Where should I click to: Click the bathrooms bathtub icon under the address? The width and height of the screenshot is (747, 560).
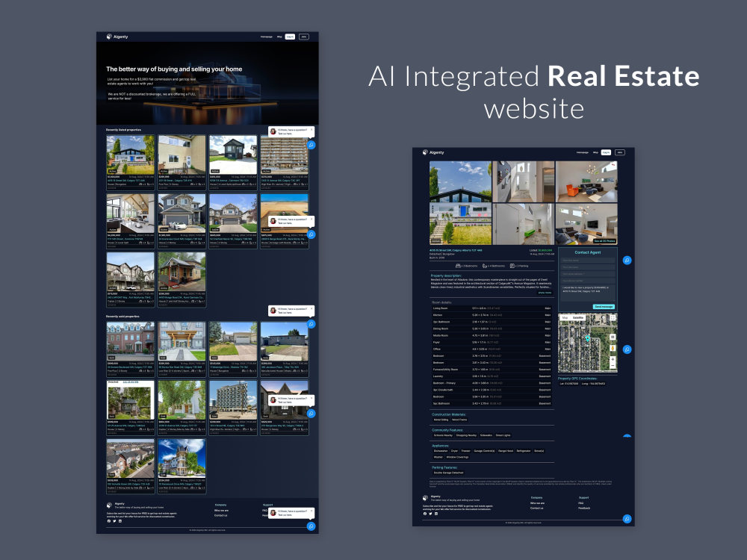[485, 266]
